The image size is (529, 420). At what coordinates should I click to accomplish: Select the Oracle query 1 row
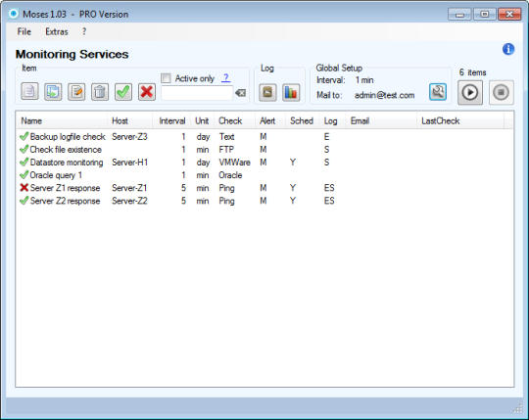point(264,175)
